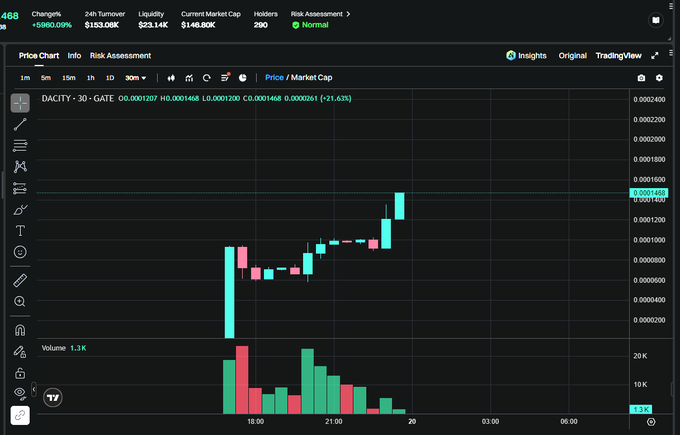Select Market Cap display mode
This screenshot has width=680, height=435.
click(x=311, y=78)
